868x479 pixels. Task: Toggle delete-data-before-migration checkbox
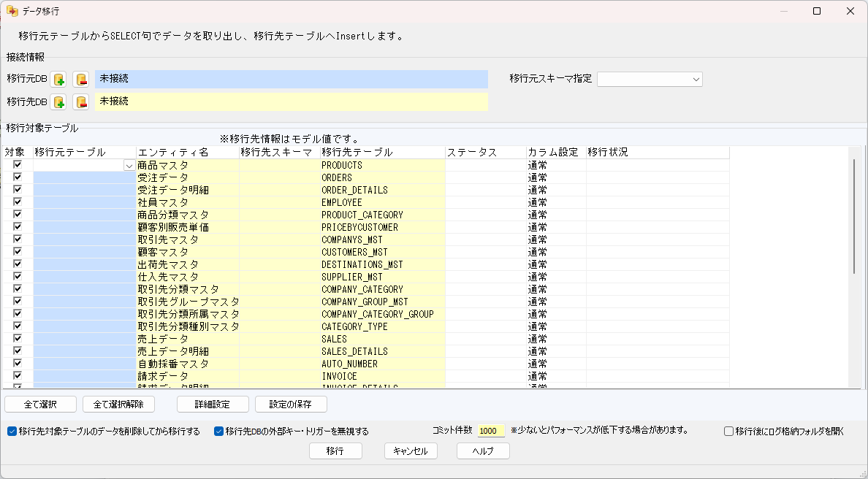click(12, 432)
